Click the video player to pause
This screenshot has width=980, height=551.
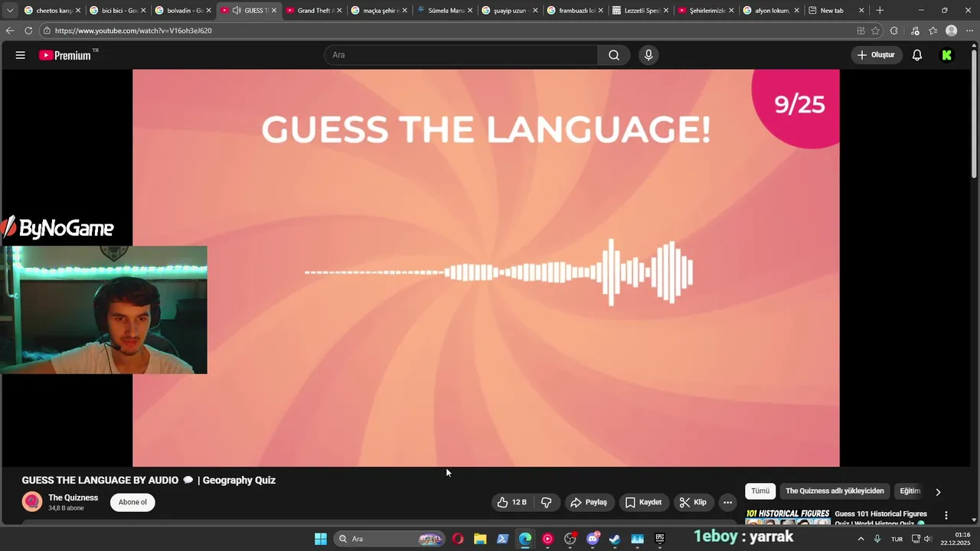point(486,268)
